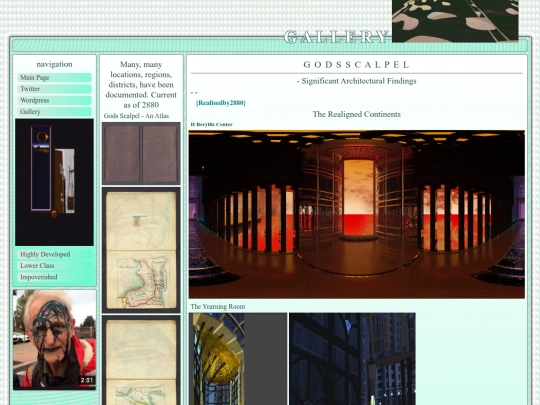
Task: Open the Lower Class category link
Action: [x=54, y=266]
